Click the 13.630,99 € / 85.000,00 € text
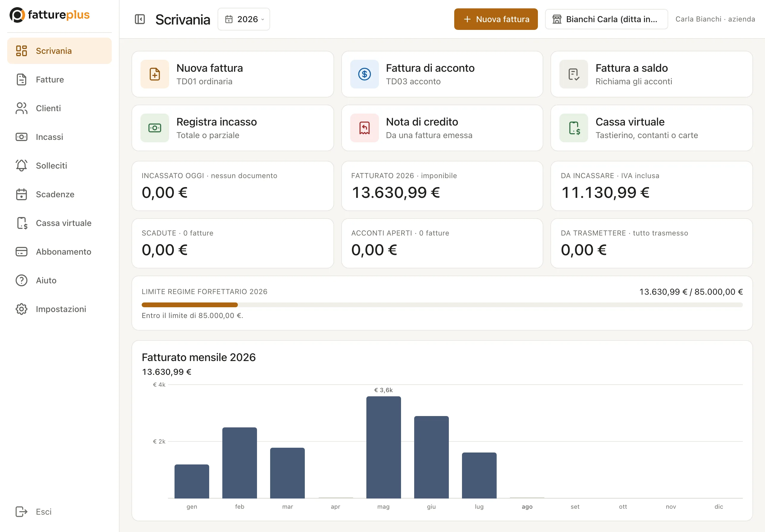 coord(691,292)
